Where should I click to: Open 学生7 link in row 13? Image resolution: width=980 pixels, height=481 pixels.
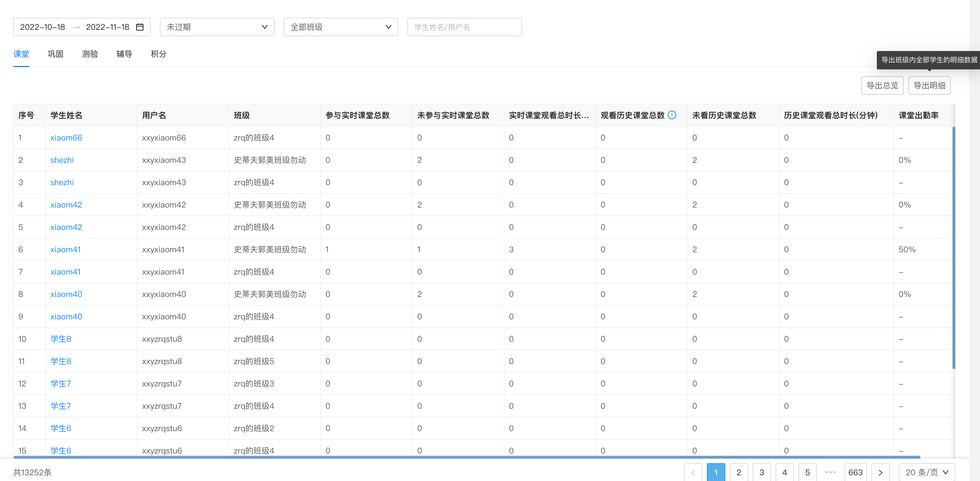coord(61,406)
